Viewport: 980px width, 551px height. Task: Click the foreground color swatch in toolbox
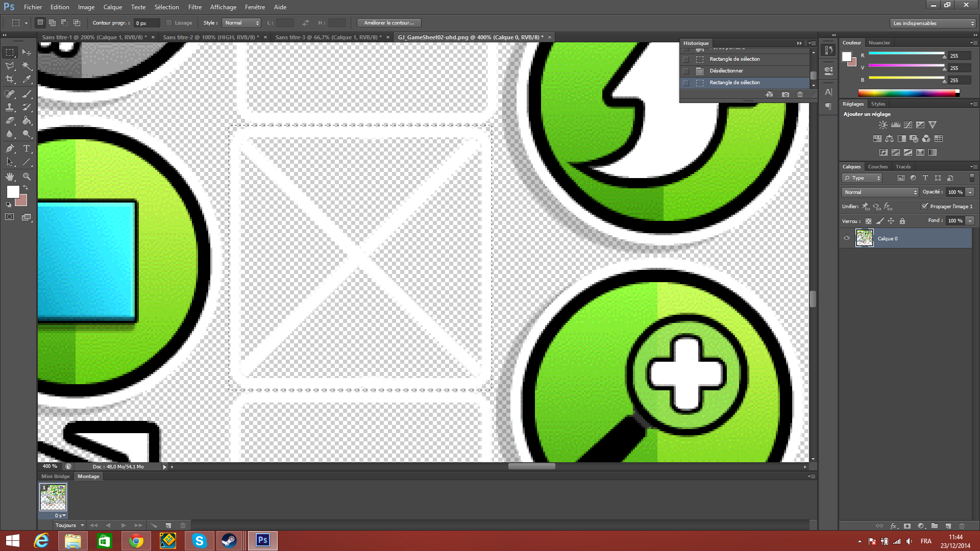[x=13, y=191]
